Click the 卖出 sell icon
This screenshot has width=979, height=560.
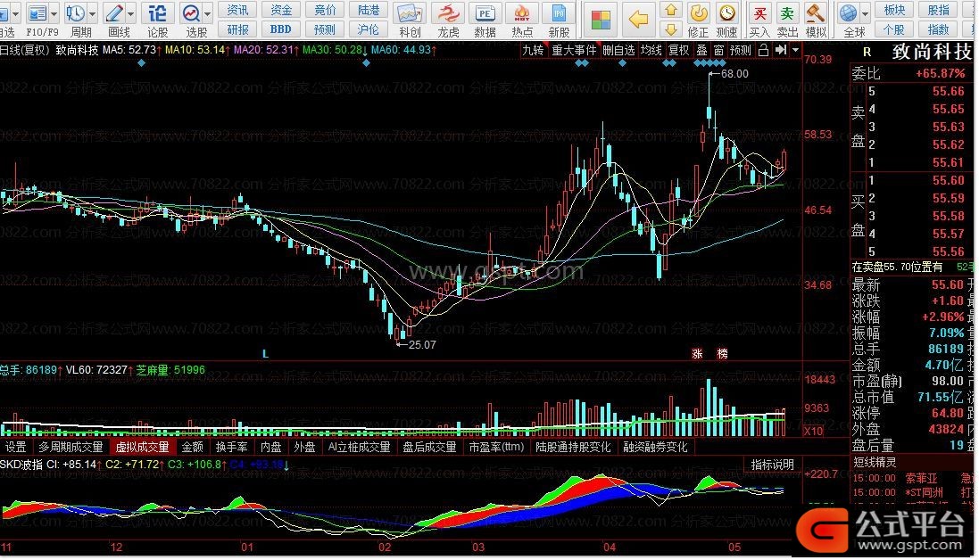click(x=787, y=12)
